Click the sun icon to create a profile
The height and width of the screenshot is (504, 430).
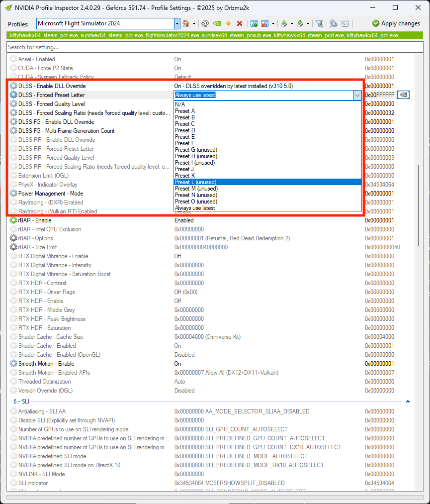coord(228,23)
